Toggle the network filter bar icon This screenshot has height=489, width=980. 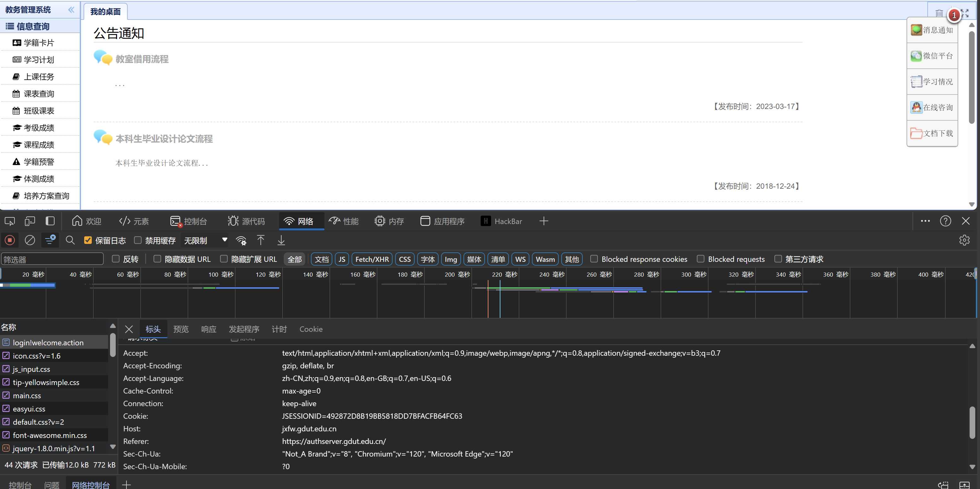tap(50, 240)
